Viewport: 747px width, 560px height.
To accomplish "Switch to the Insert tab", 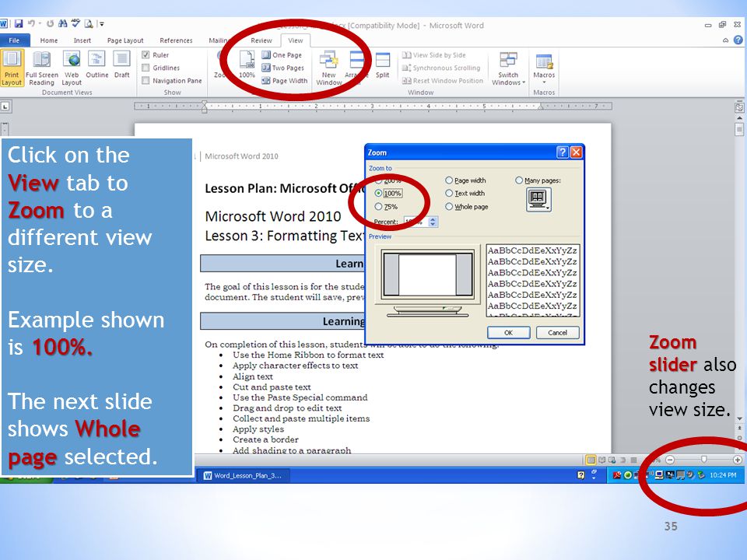I will coord(82,40).
